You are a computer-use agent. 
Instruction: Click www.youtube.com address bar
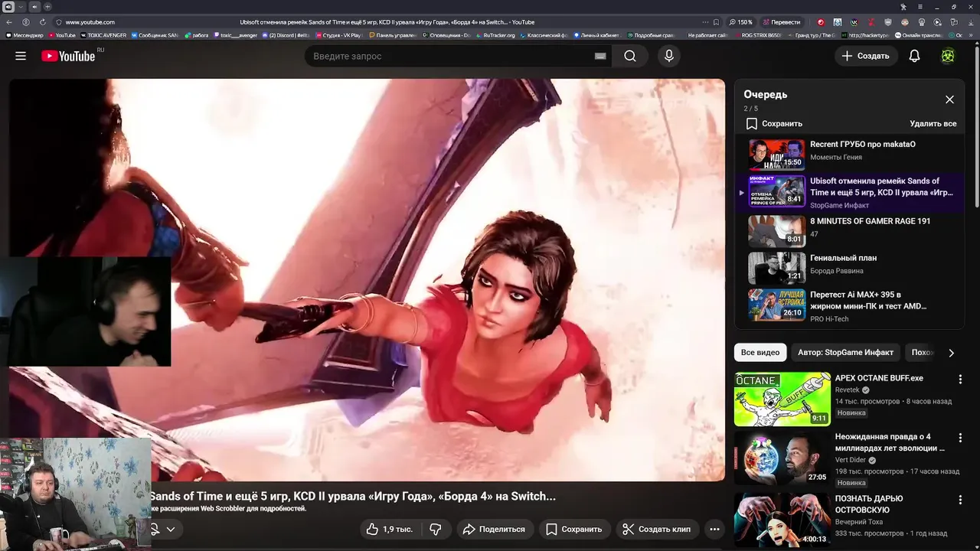click(x=90, y=22)
